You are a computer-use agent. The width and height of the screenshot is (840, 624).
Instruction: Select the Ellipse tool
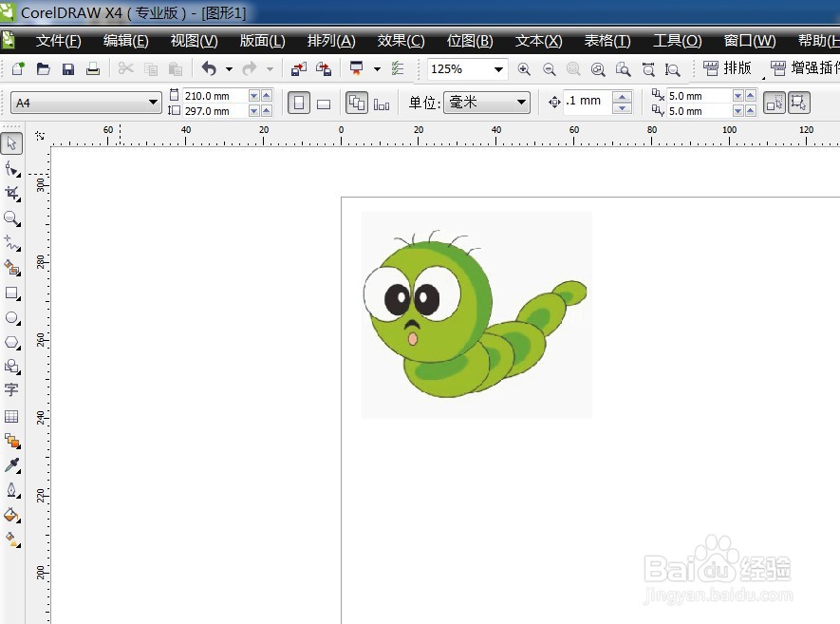12,318
